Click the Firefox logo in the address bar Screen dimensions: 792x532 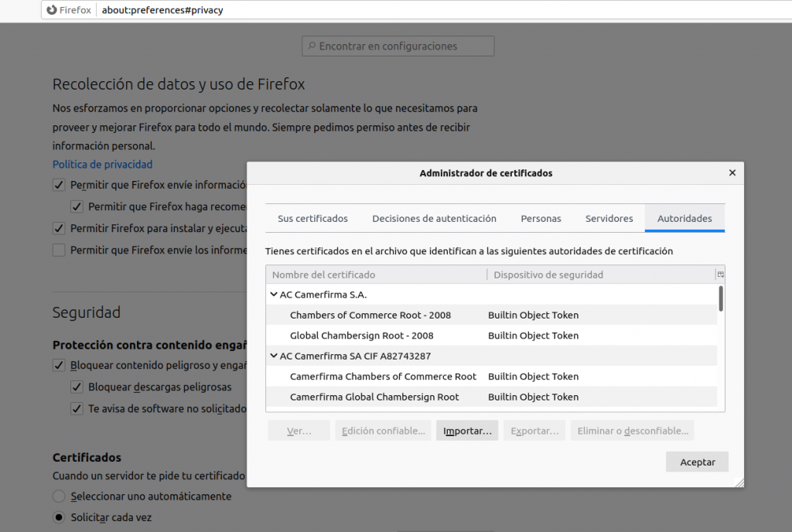coord(52,10)
